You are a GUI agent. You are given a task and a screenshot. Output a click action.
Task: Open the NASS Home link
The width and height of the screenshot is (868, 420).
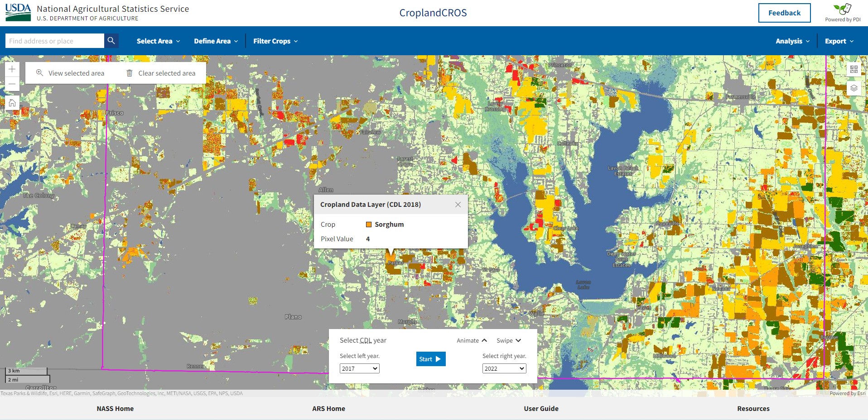point(115,409)
